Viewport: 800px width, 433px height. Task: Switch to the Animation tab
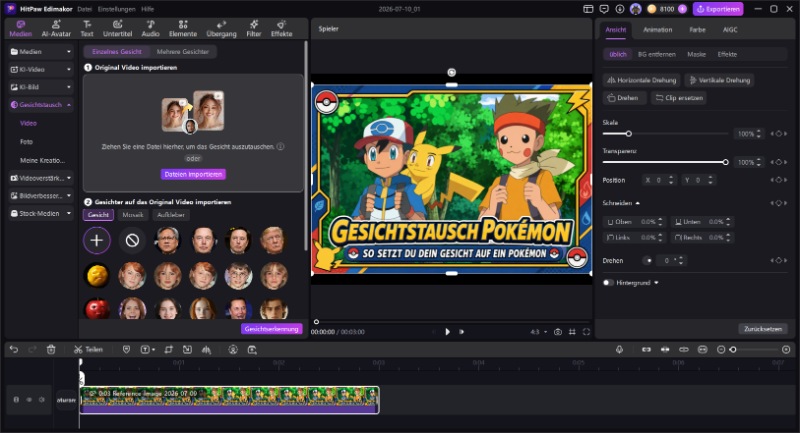pyautogui.click(x=657, y=30)
